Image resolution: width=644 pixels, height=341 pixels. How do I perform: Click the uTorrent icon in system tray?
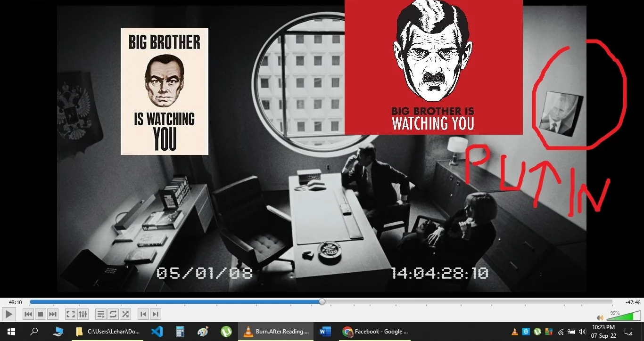(x=537, y=332)
